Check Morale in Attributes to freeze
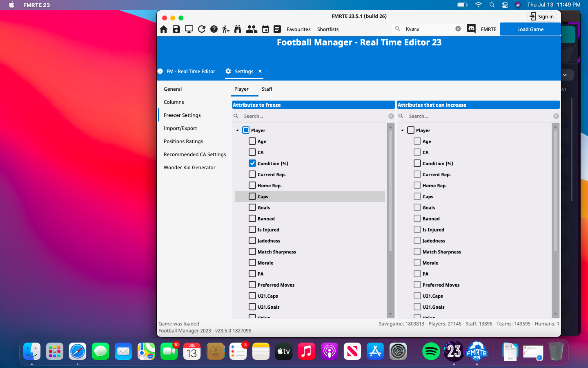 pyautogui.click(x=252, y=263)
